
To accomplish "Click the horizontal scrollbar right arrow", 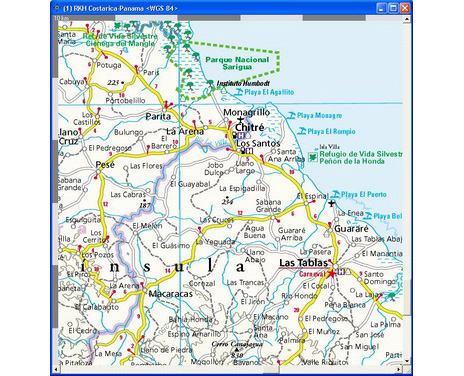I will coord(399,369).
